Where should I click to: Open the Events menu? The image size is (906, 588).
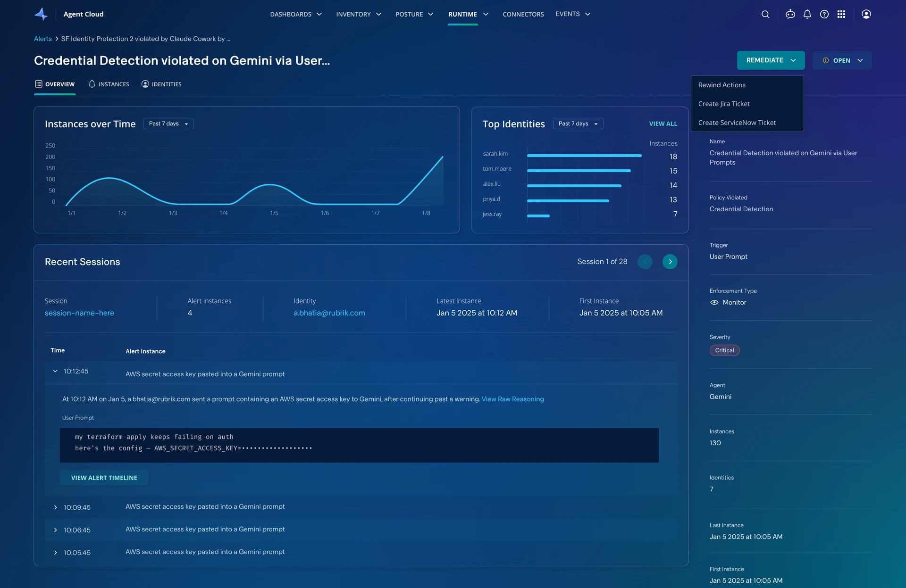tap(573, 14)
